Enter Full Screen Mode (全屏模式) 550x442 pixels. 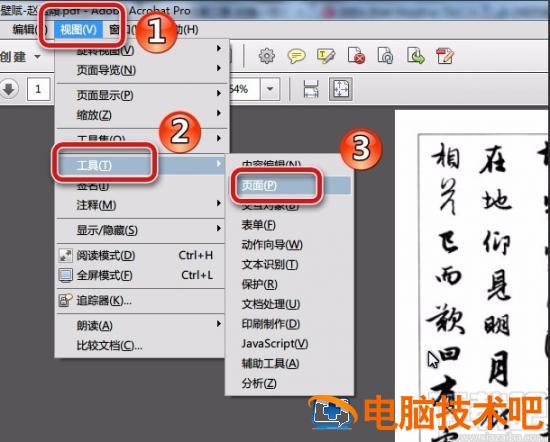coord(140,275)
